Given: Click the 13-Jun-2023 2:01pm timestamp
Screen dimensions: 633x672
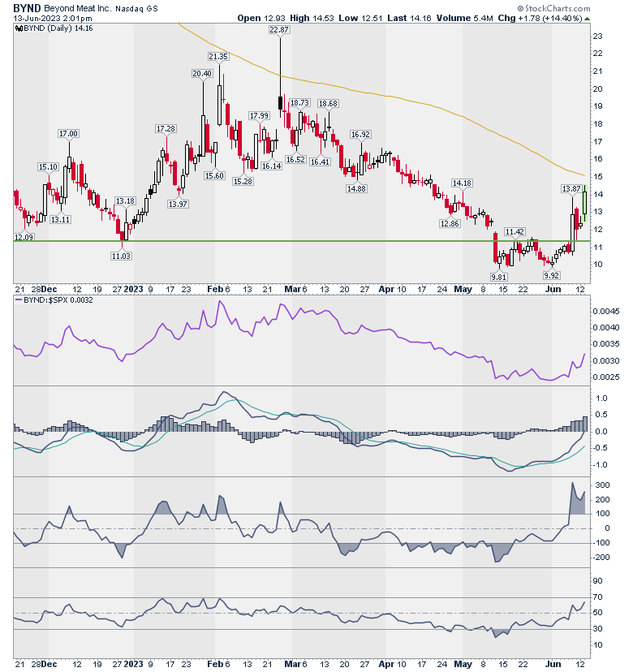Looking at the screenshot, I should [53, 19].
